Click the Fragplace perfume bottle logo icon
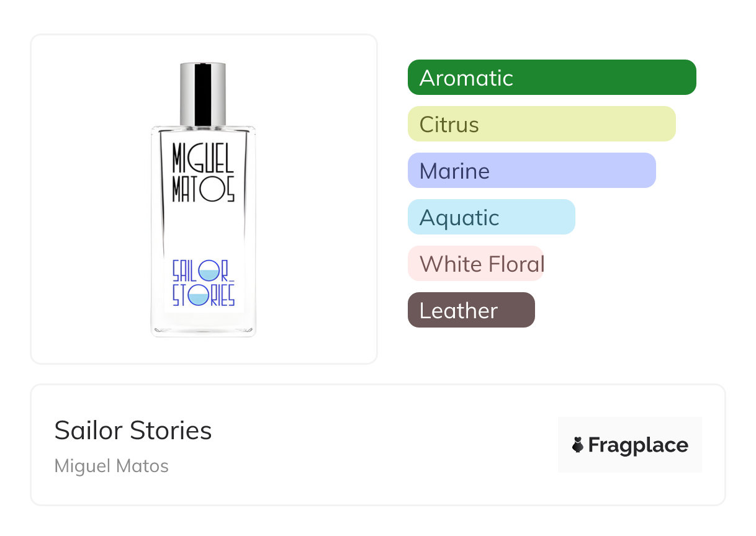This screenshot has width=756, height=536. point(578,445)
